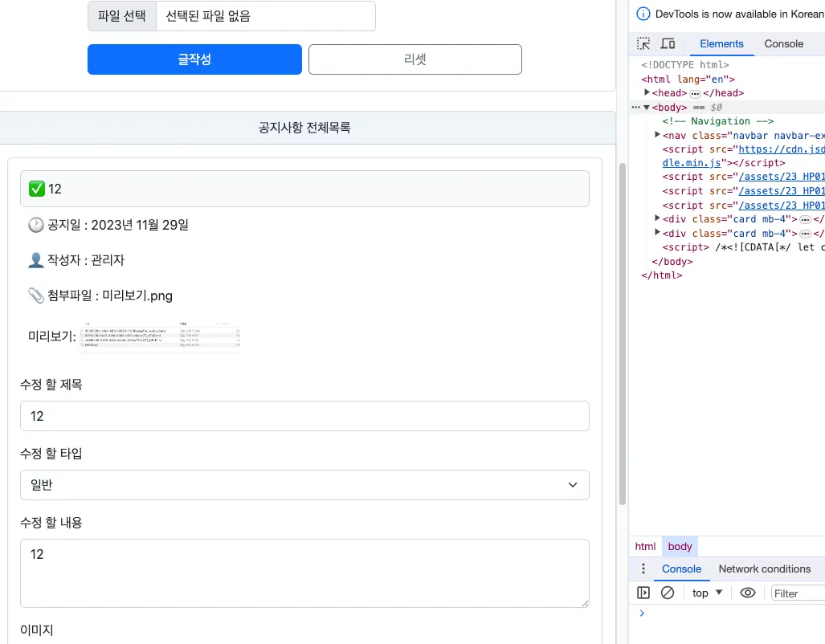
Task: Expand the head element node
Action: [647, 92]
